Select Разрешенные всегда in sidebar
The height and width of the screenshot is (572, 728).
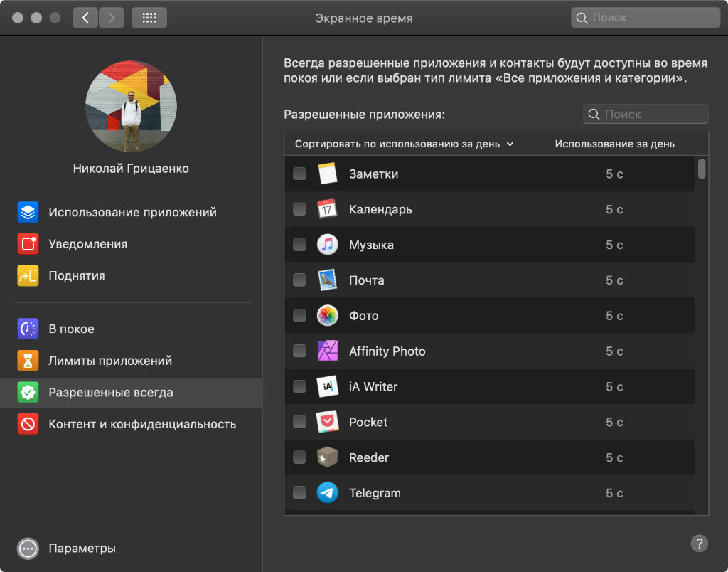(x=132, y=392)
